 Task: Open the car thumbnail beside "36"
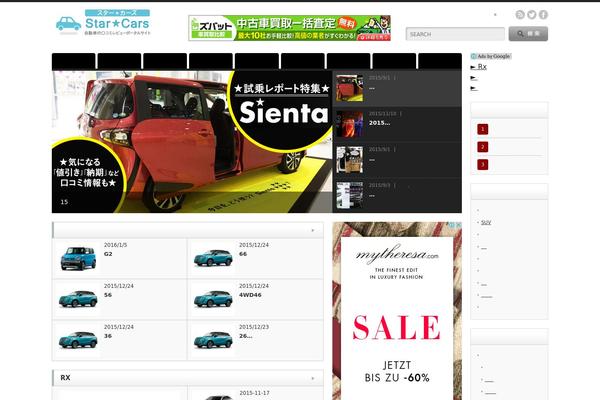(78, 340)
